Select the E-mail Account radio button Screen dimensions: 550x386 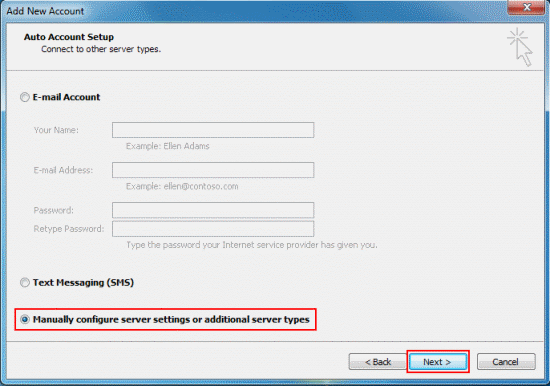[x=25, y=97]
